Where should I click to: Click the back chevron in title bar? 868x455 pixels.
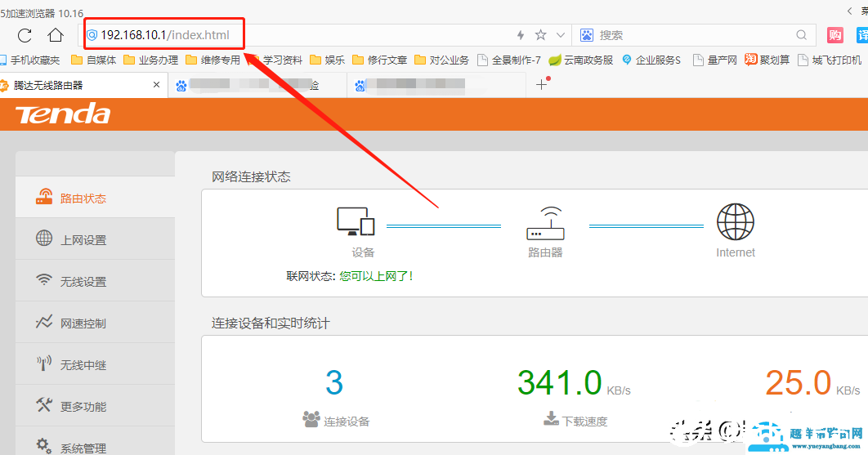(x=849, y=11)
